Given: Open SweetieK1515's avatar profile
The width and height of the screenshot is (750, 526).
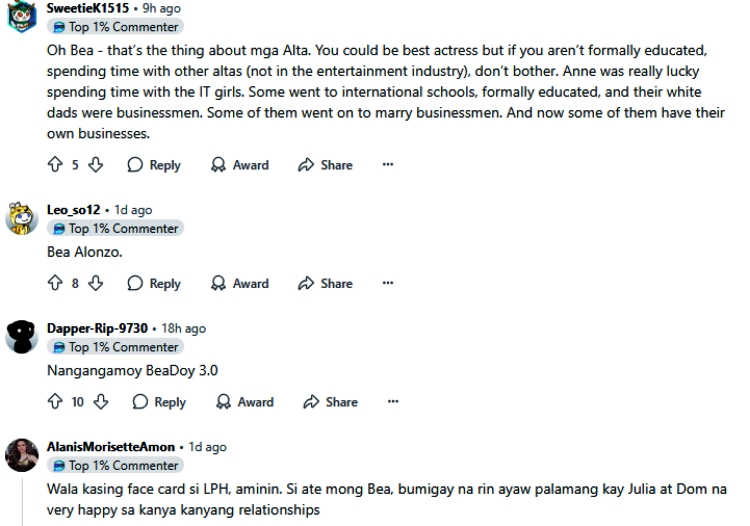Looking at the screenshot, I should point(22,17).
